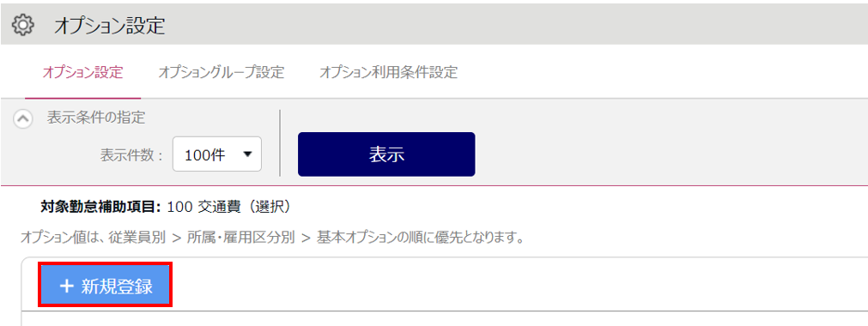This screenshot has height=326, width=868.
Task: Collapse the 表示条件の指定 section via chevron icon
Action: (x=22, y=119)
